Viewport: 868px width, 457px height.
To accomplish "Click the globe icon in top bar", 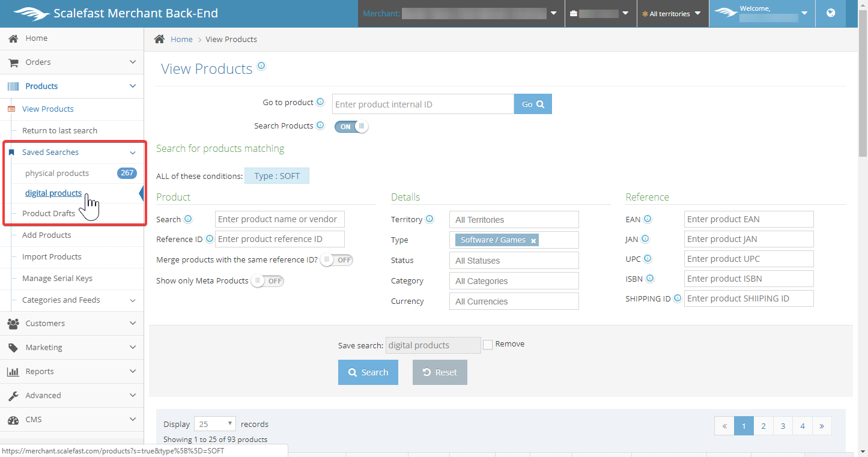I will (x=831, y=13).
